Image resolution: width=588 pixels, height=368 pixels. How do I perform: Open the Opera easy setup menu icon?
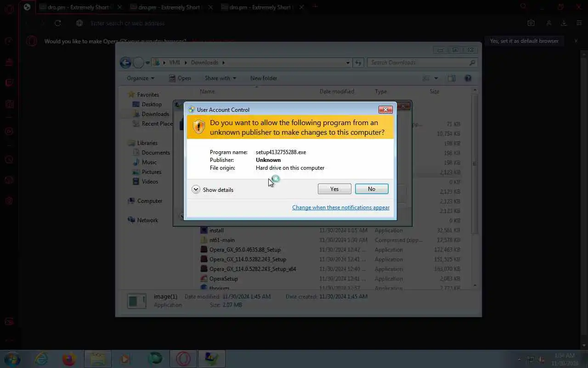pyautogui.click(x=579, y=23)
